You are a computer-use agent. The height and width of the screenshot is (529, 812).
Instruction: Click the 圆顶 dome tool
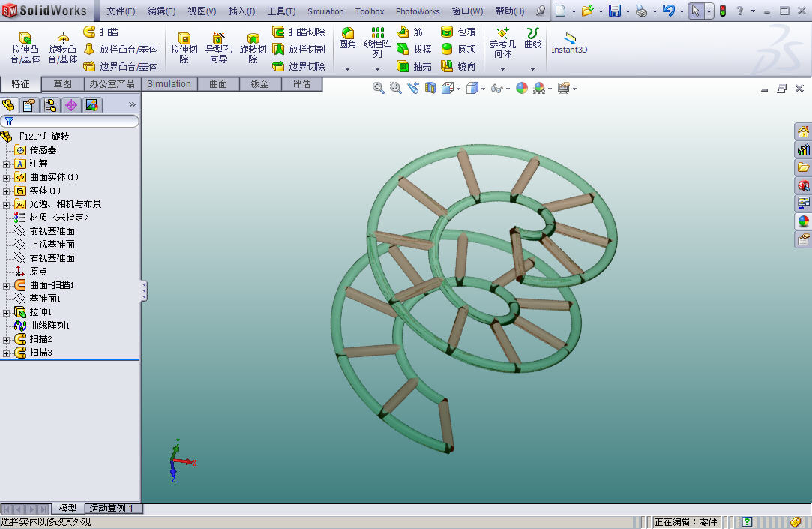click(x=458, y=50)
